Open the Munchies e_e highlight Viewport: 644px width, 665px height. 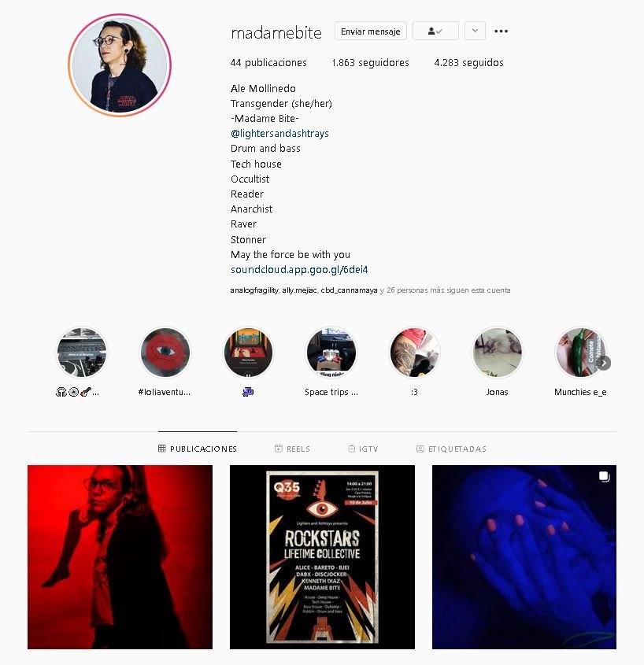tap(580, 352)
